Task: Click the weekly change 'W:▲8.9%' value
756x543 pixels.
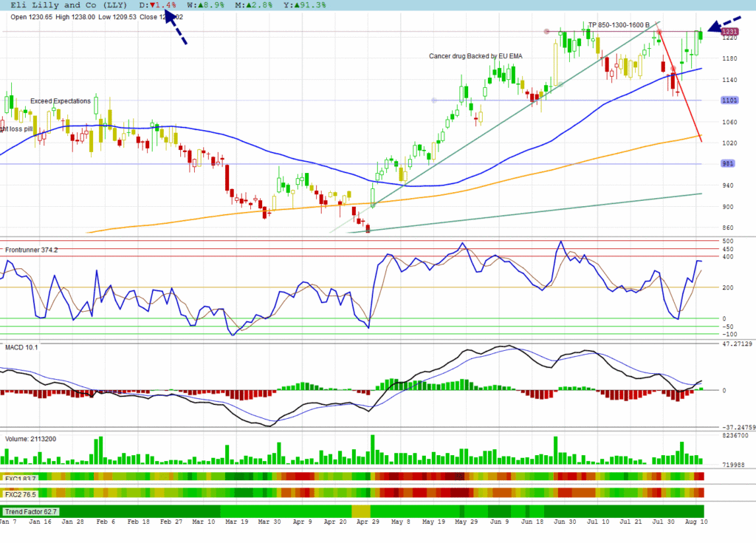Action: coord(205,5)
